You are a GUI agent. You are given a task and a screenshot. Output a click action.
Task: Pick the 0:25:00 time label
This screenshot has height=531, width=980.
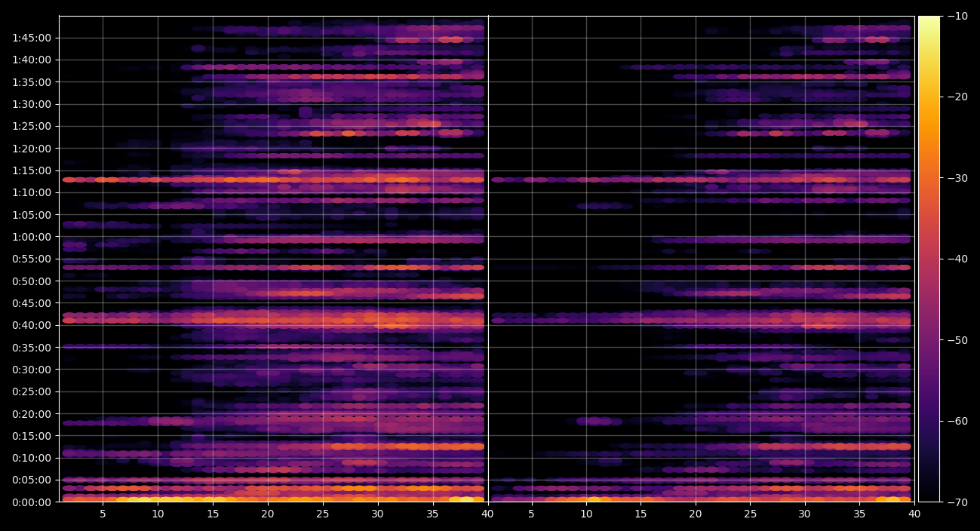pyautogui.click(x=32, y=391)
